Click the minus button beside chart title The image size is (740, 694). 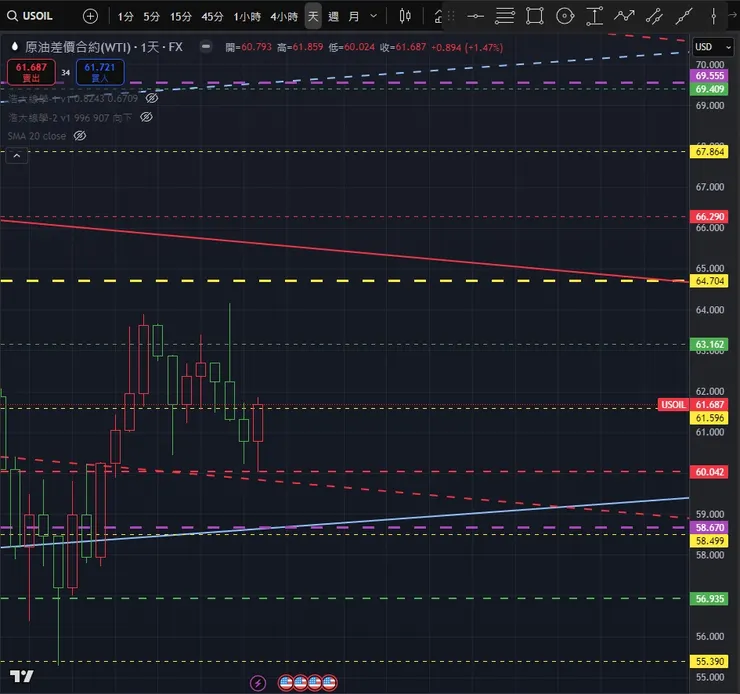(206, 46)
